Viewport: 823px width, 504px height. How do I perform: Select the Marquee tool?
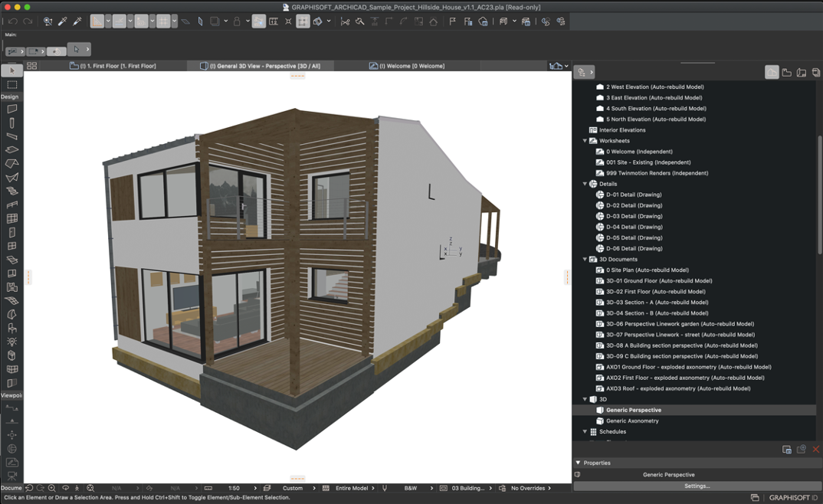pos(12,84)
